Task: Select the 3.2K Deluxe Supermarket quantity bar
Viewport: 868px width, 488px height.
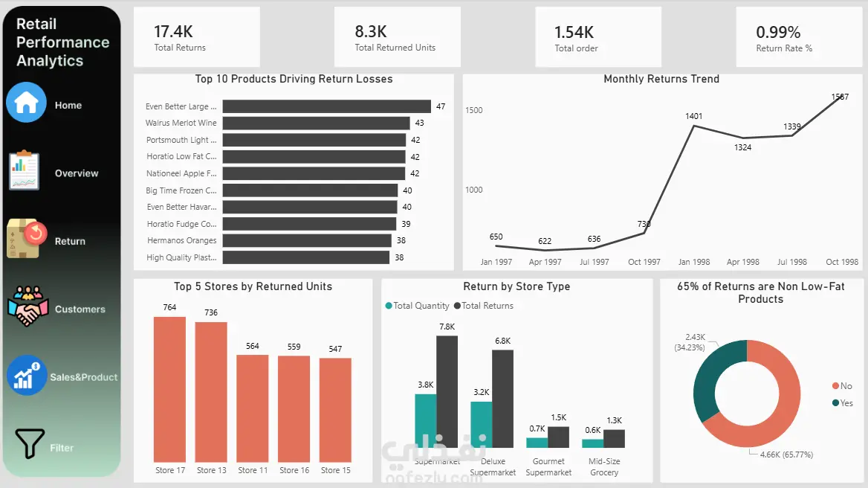Action: point(482,425)
